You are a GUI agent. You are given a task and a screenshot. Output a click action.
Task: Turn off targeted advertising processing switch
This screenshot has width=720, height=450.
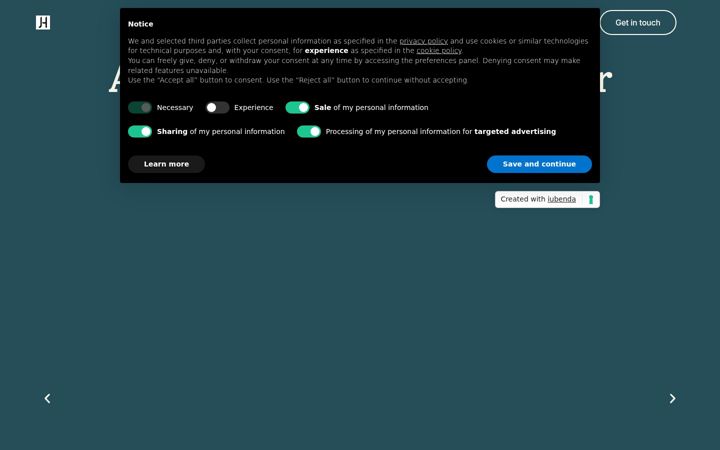click(x=309, y=131)
